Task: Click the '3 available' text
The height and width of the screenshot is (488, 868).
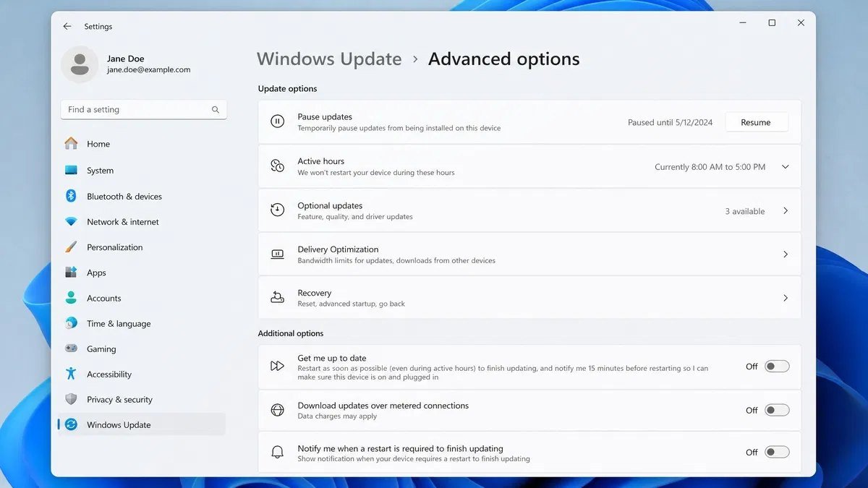Action: [x=745, y=211]
